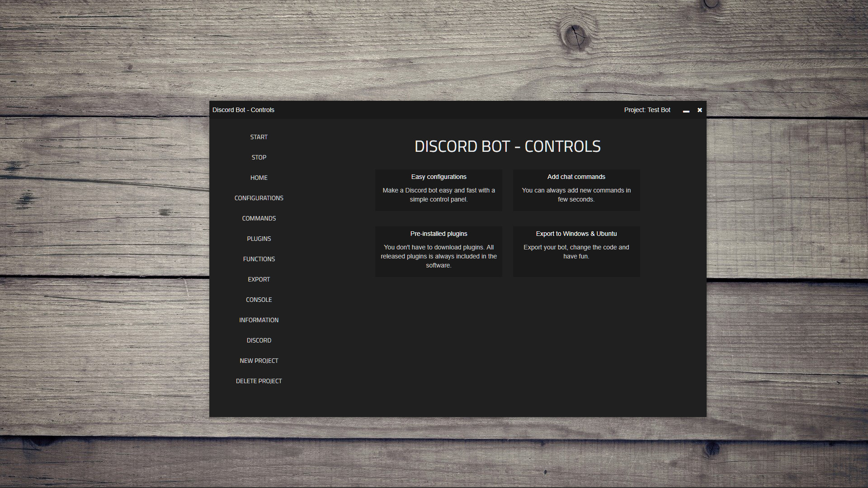Screen dimensions: 868x488
Task: Click Export to Windows & Ubuntu card
Action: point(576,251)
